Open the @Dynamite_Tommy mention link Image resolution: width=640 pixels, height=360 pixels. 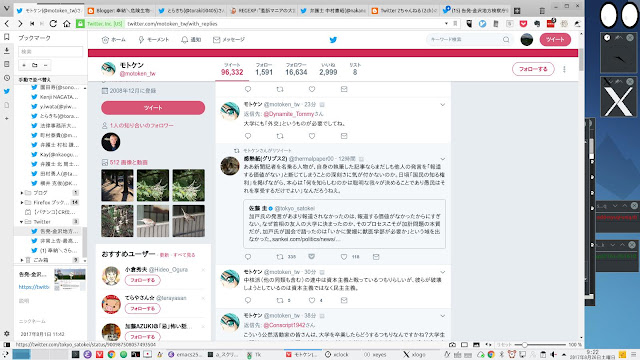289,114
